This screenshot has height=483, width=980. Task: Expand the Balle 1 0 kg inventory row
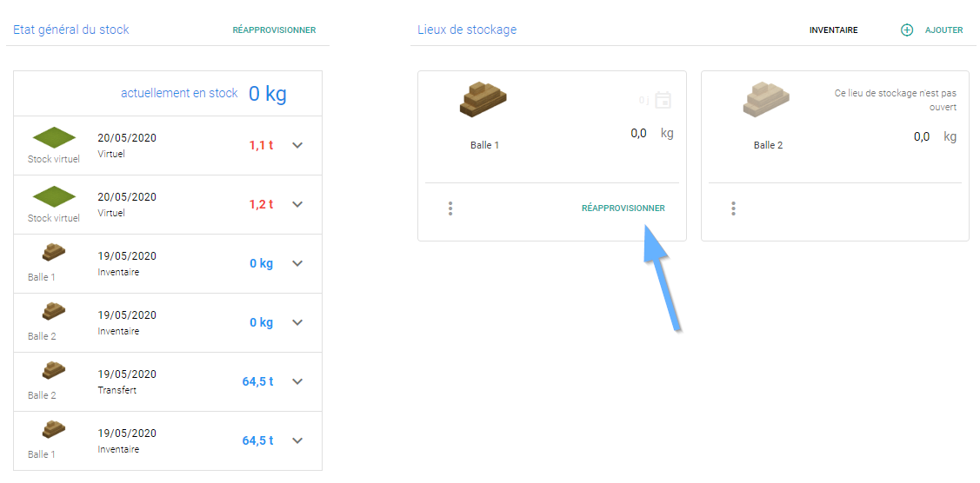click(x=297, y=263)
